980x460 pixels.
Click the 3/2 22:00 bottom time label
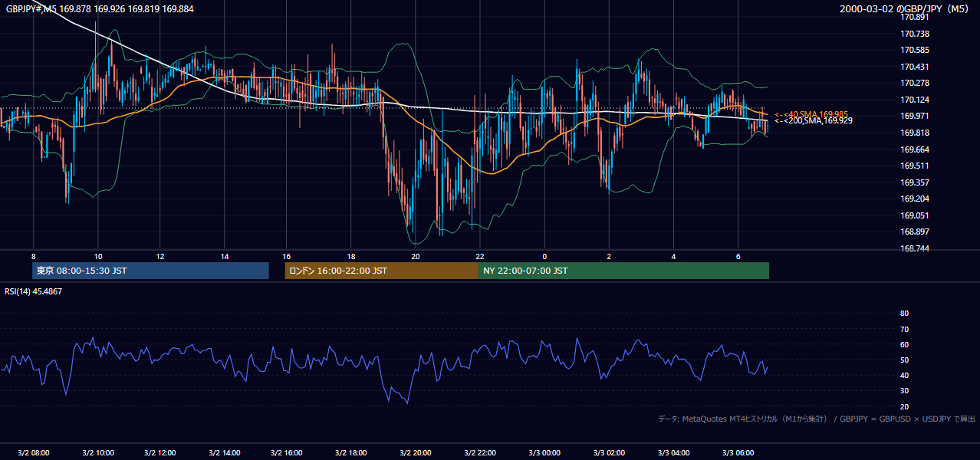[x=480, y=452]
